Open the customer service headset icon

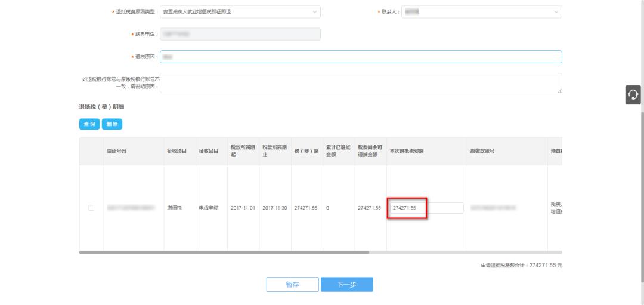tap(633, 94)
